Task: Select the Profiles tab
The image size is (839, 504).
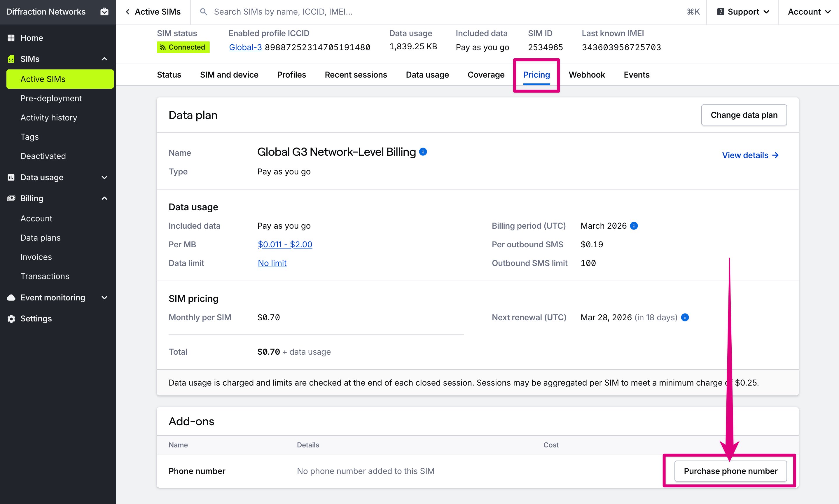Action: [291, 75]
